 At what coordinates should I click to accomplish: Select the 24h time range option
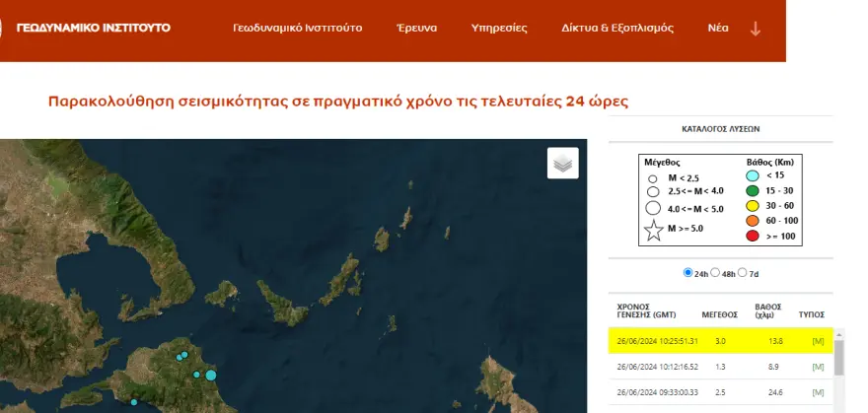coord(687,273)
